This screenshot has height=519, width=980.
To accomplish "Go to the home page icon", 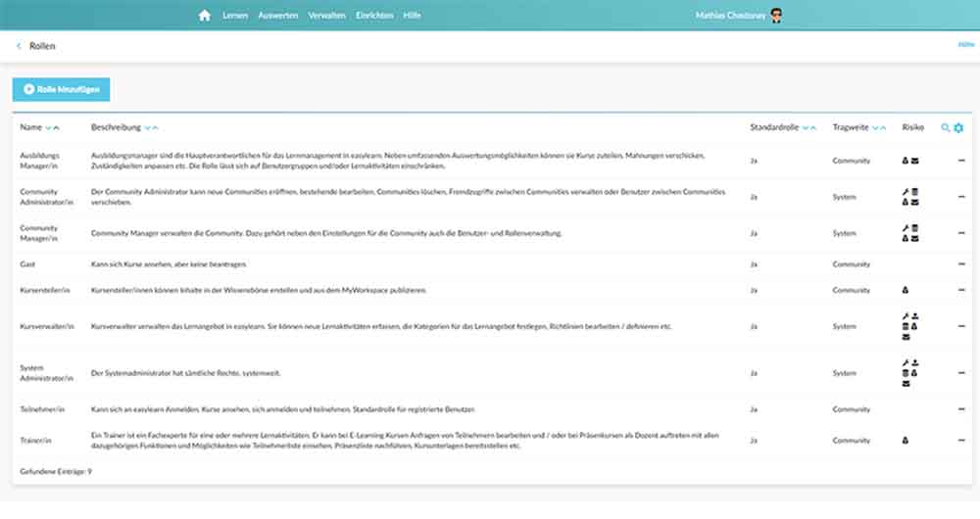I will click(204, 16).
